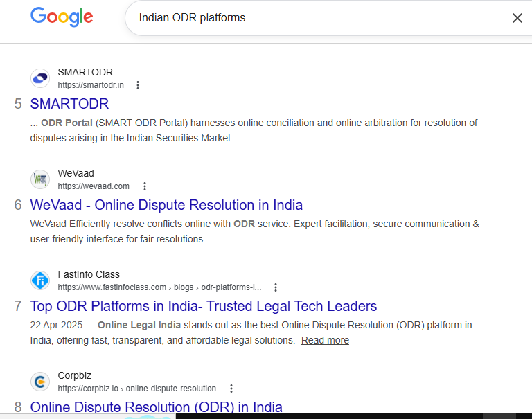Open the SMARTODR result title link
The width and height of the screenshot is (532, 419).
coord(69,104)
